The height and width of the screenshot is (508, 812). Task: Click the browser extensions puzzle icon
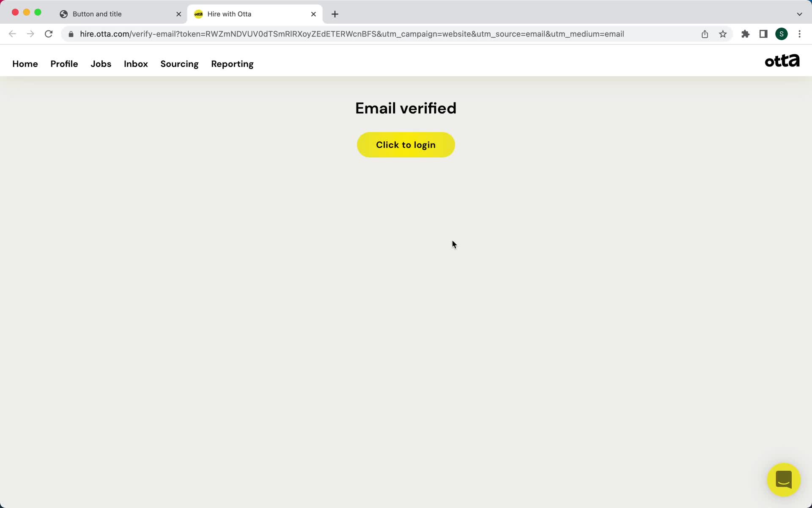click(745, 34)
